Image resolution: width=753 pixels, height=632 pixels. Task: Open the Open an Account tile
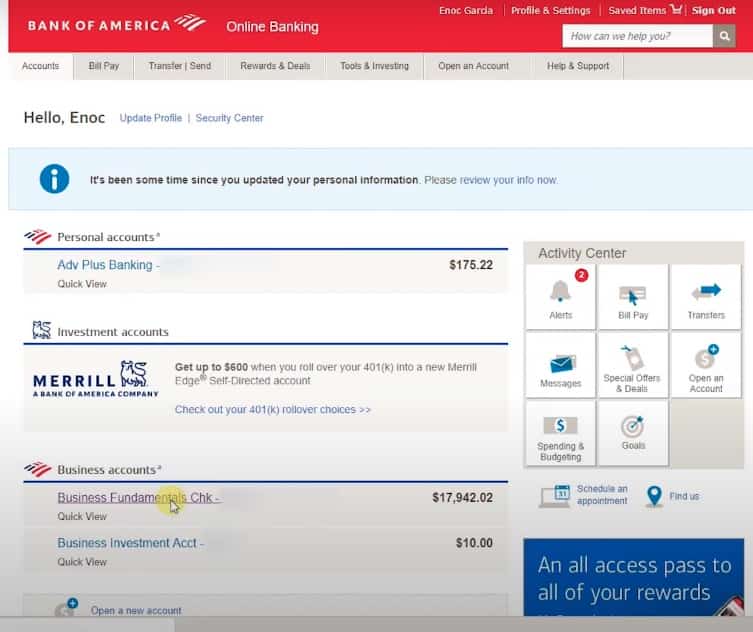[705, 365]
